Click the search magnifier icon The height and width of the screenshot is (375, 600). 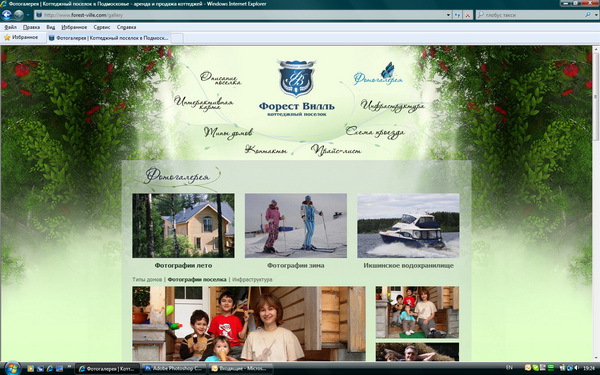[x=588, y=15]
